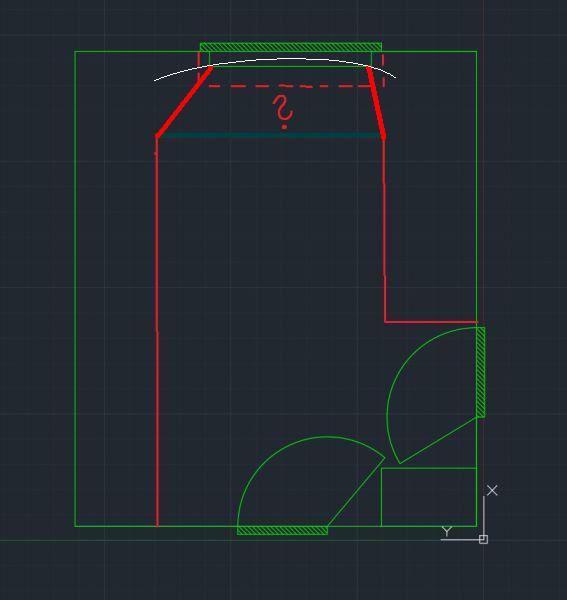Select the bottom door leaf diagonal line
The image size is (567, 600).
[x=356, y=492]
